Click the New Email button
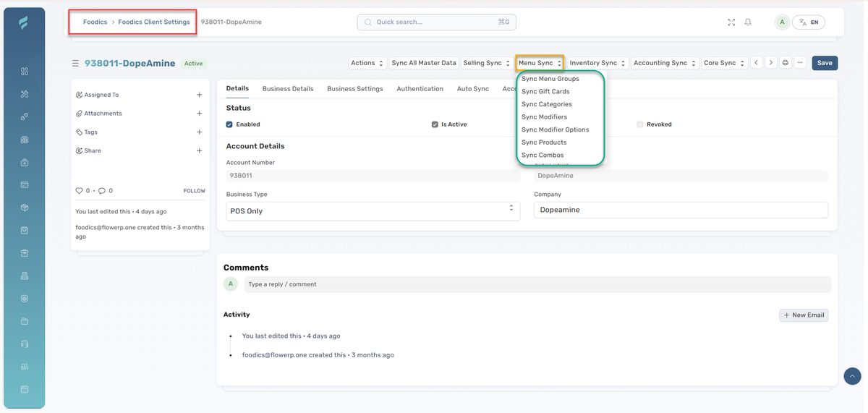868x413 pixels. pyautogui.click(x=803, y=315)
